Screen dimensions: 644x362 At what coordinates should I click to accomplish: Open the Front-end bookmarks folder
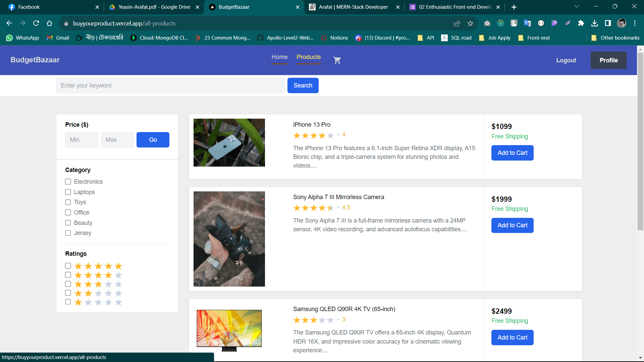534,38
